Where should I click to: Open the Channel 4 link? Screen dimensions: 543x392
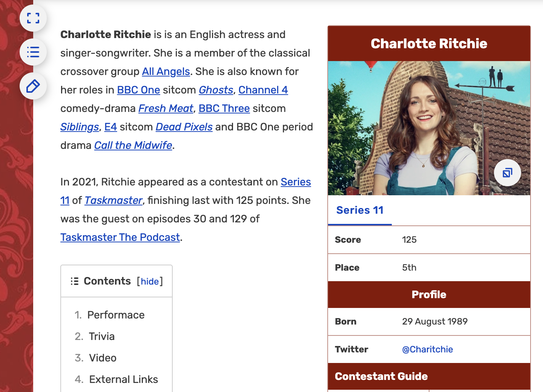coord(263,90)
